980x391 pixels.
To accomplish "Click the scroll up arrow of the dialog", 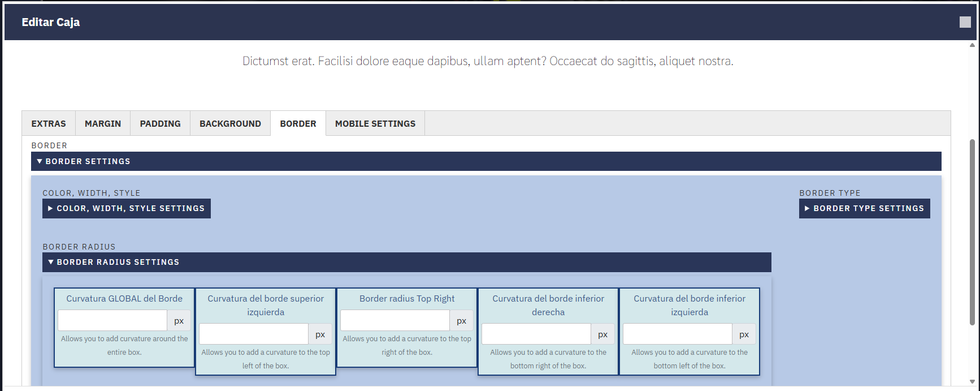I will click(972, 45).
